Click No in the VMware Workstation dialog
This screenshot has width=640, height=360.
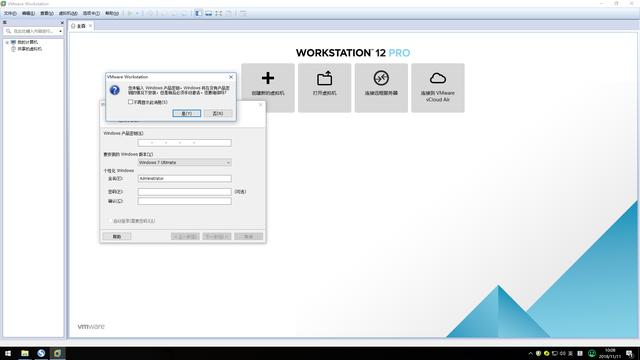(218, 113)
